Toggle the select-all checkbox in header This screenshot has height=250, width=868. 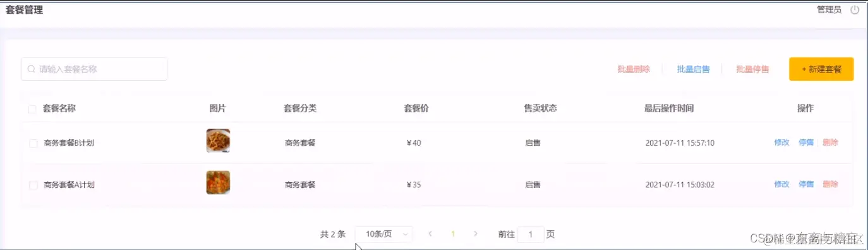[32, 109]
